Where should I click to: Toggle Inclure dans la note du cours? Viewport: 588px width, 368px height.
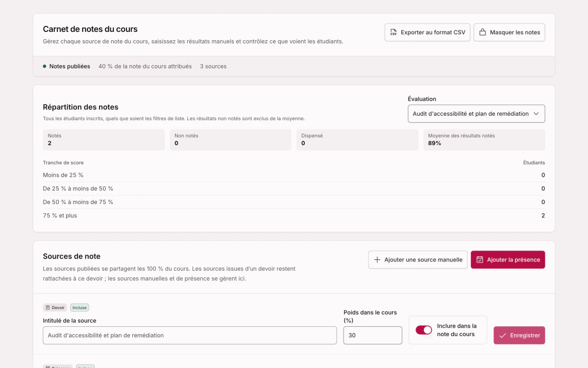pyautogui.click(x=424, y=330)
